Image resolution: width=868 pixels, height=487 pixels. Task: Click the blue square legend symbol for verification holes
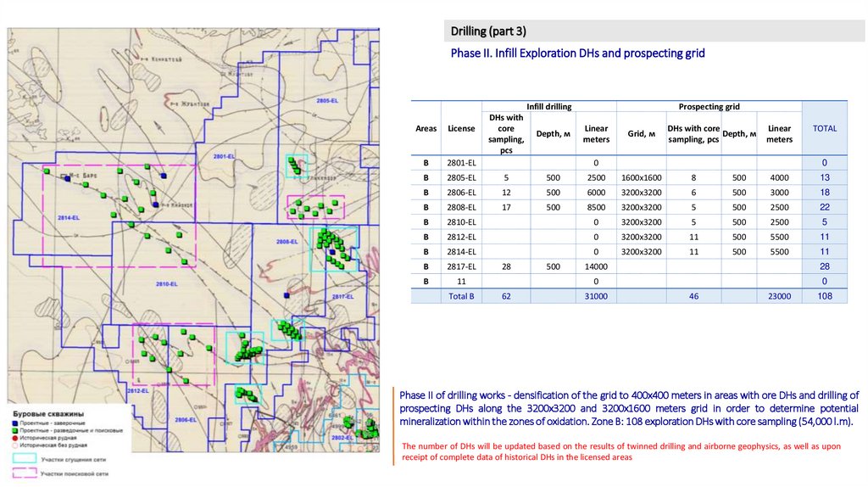click(x=15, y=423)
